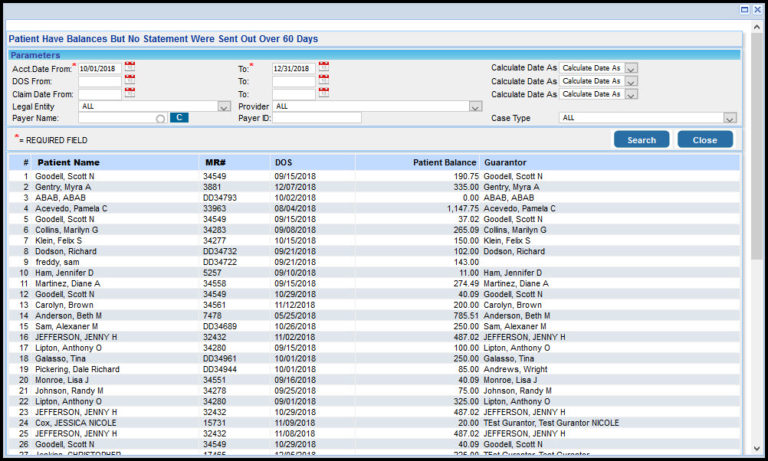Expand the Legal Entity dropdown
The height and width of the screenshot is (461, 768).
[x=224, y=106]
